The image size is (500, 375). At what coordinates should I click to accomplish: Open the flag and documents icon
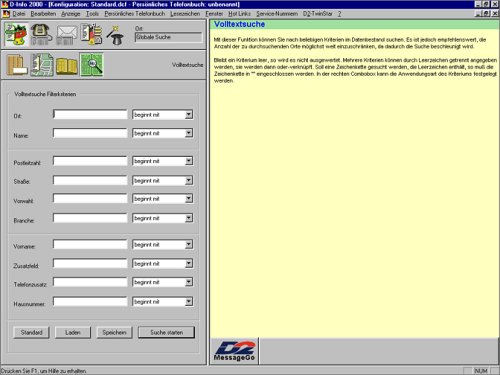pos(91,34)
